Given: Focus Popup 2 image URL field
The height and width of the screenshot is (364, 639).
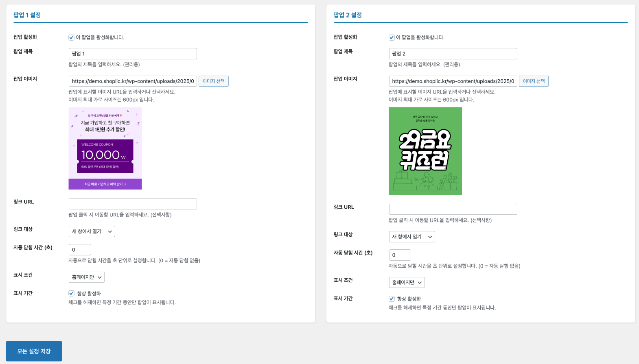Looking at the screenshot, I should (x=453, y=81).
